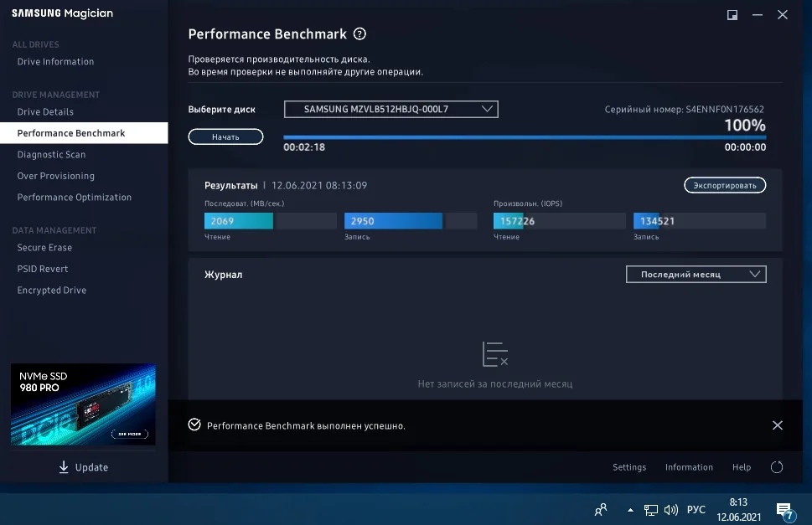Click the Экспортировать button
812x525 pixels.
pos(725,185)
